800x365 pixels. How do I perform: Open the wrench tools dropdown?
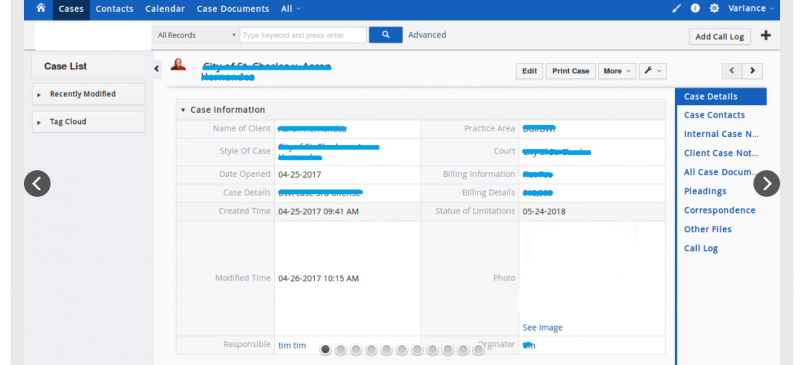pyautogui.click(x=653, y=71)
